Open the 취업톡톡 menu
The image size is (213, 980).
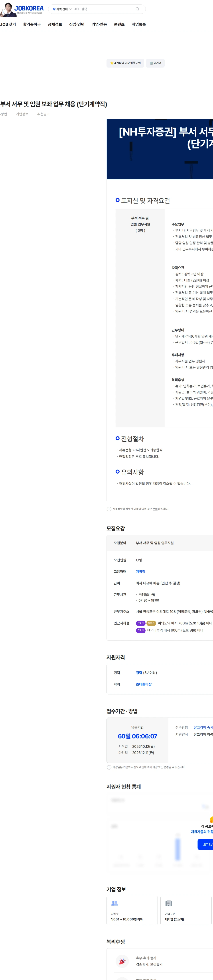coord(139,24)
